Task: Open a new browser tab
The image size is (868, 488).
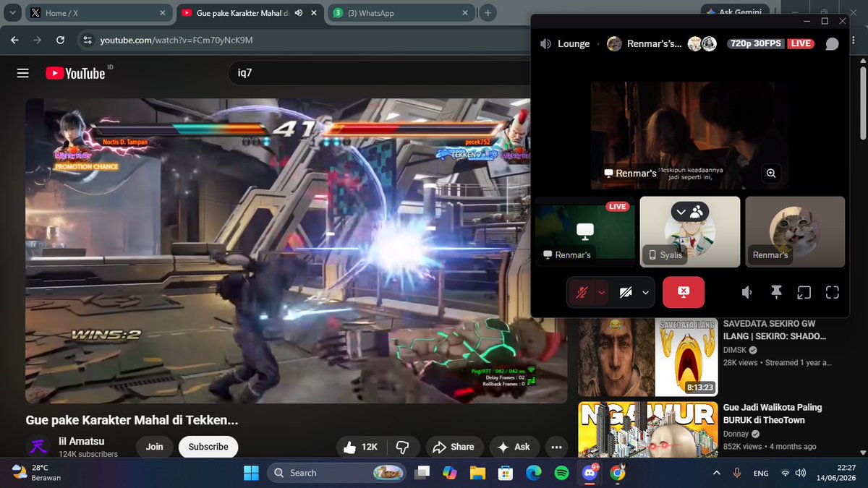Action: (x=488, y=13)
